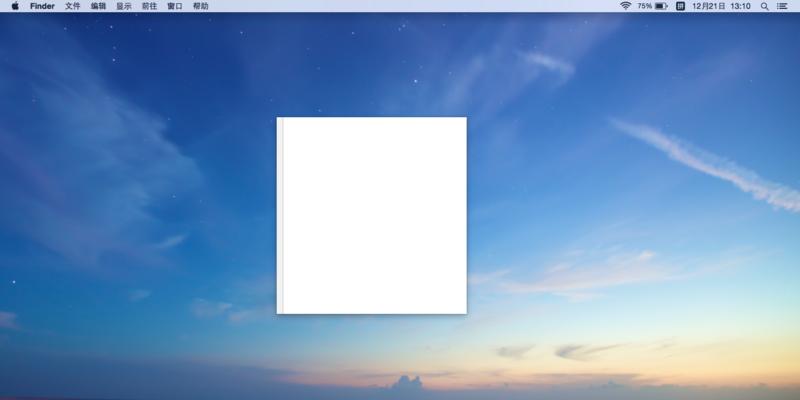This screenshot has width=800, height=400.
Task: Click the 12月21日 13:10 clock
Action: coord(721,6)
